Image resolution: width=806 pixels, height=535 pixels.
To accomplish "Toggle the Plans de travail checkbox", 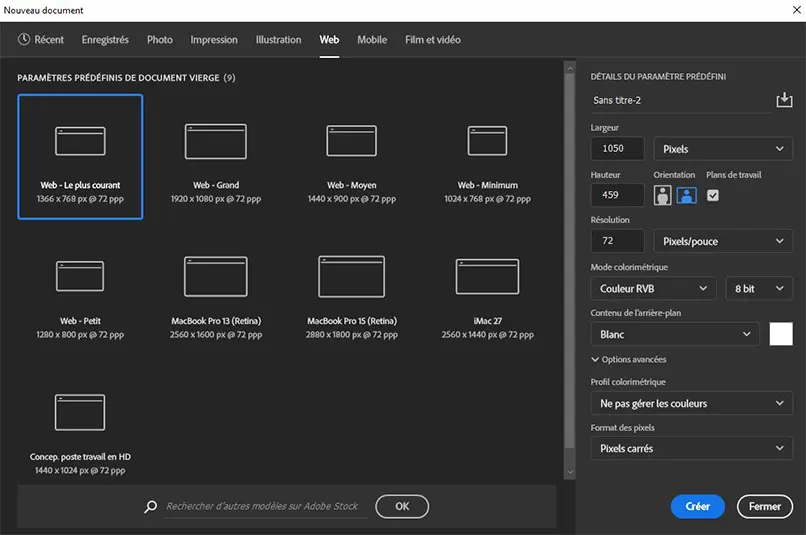I will pyautogui.click(x=713, y=195).
